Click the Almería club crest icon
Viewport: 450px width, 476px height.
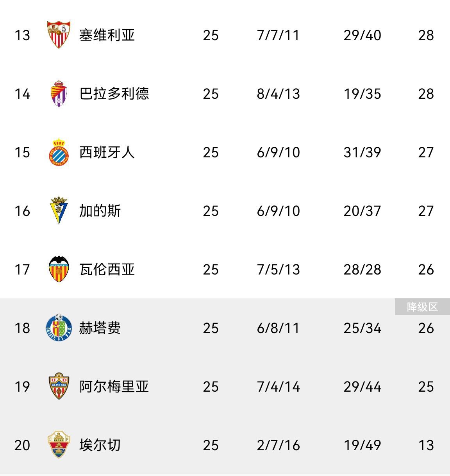click(59, 387)
